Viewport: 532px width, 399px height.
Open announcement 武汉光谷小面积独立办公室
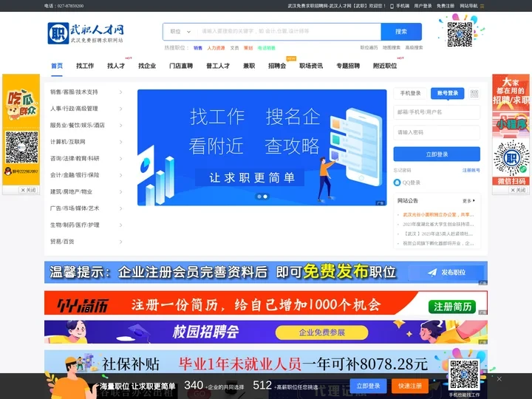[438, 215]
